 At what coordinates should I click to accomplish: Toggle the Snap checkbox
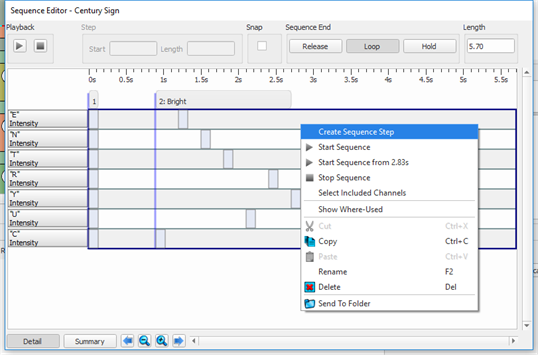pyautogui.click(x=262, y=46)
